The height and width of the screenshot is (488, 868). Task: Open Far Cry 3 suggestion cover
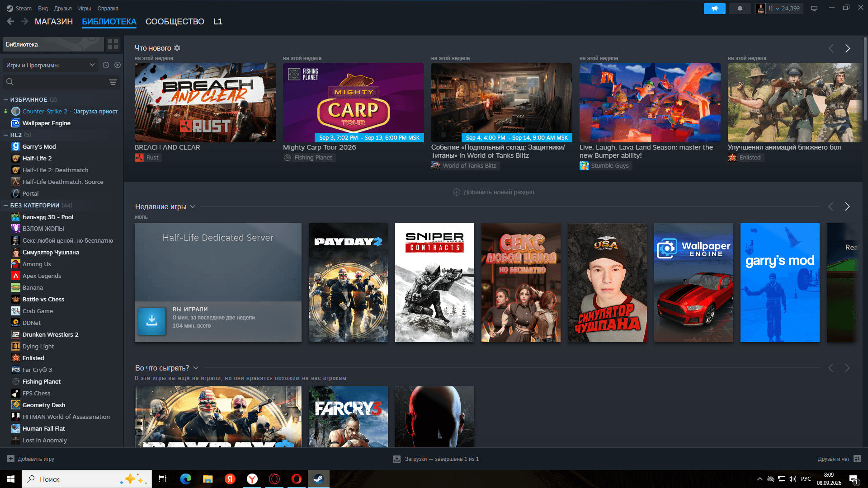point(348,417)
